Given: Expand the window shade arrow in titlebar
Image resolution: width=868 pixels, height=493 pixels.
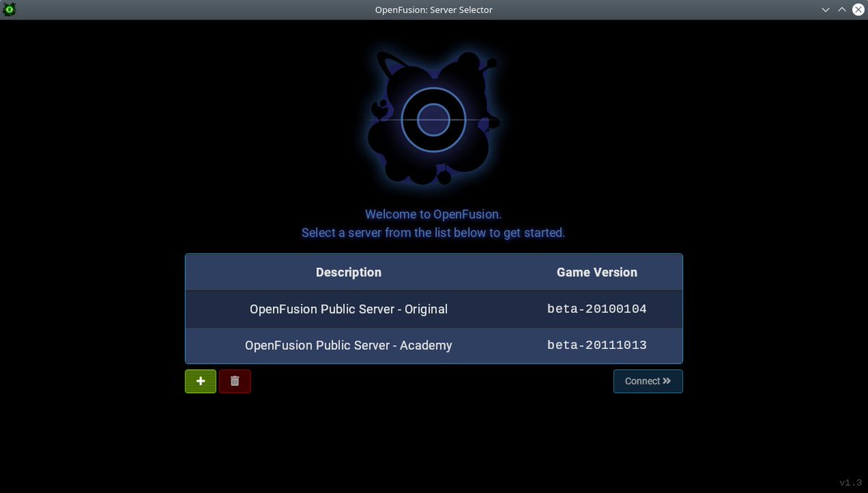Looking at the screenshot, I should pos(841,9).
